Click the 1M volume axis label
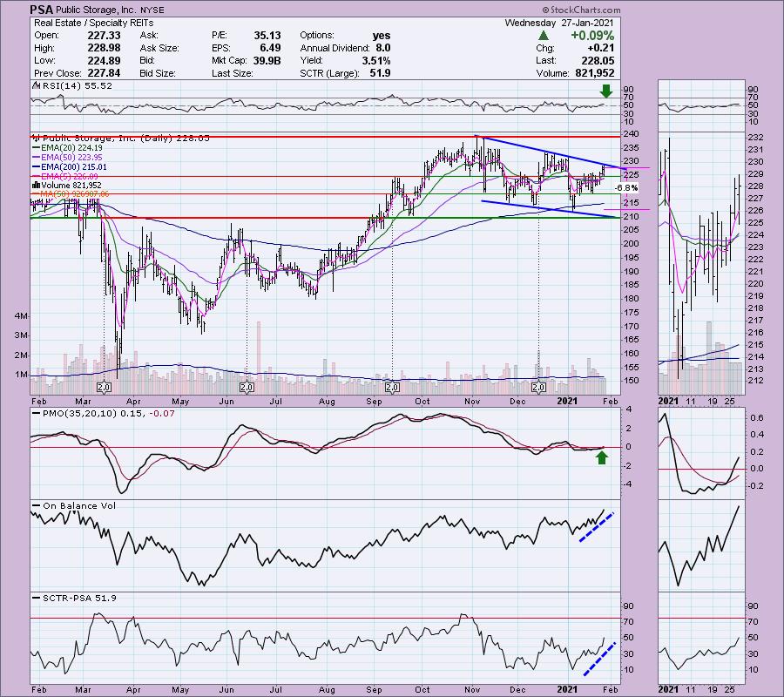This screenshot has height=697, width=784. pos(21,375)
